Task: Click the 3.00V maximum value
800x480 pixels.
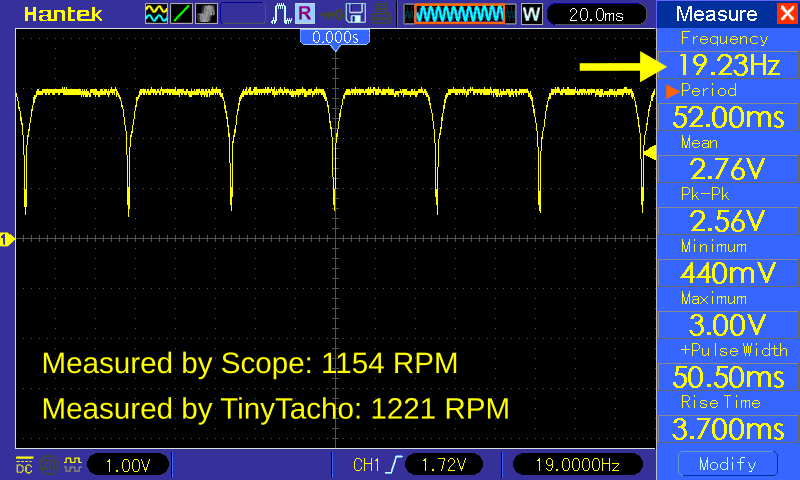Action: (729, 325)
